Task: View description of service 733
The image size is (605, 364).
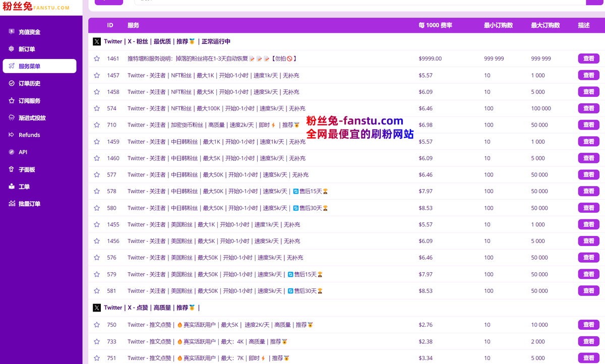Action: [588, 341]
